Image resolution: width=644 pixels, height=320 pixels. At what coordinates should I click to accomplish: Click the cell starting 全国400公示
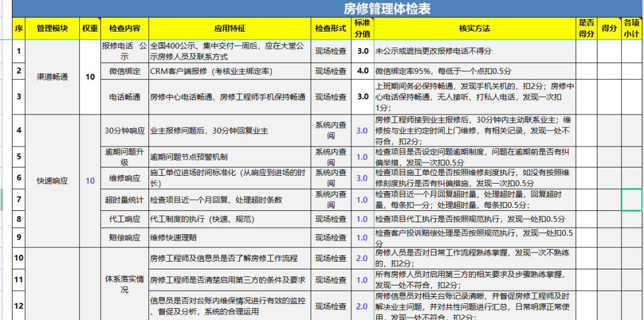pos(230,51)
